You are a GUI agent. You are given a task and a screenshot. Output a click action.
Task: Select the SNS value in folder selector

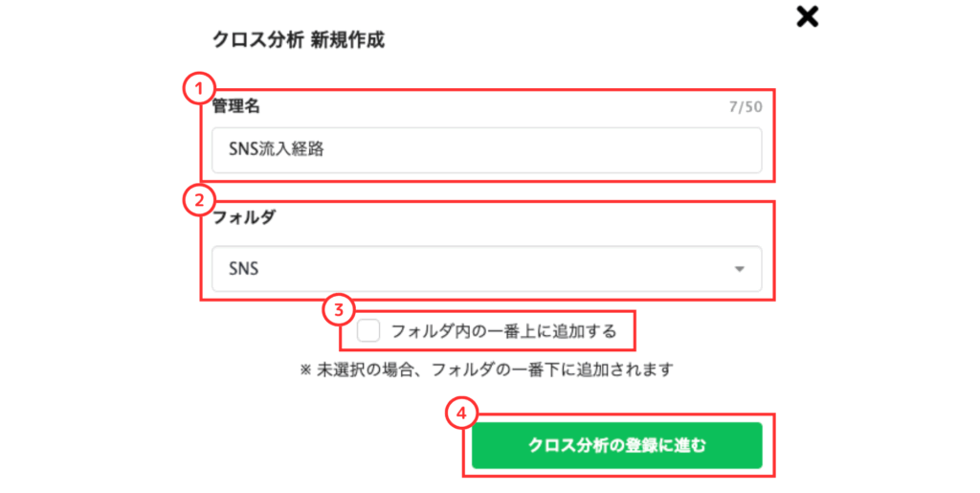point(244,269)
